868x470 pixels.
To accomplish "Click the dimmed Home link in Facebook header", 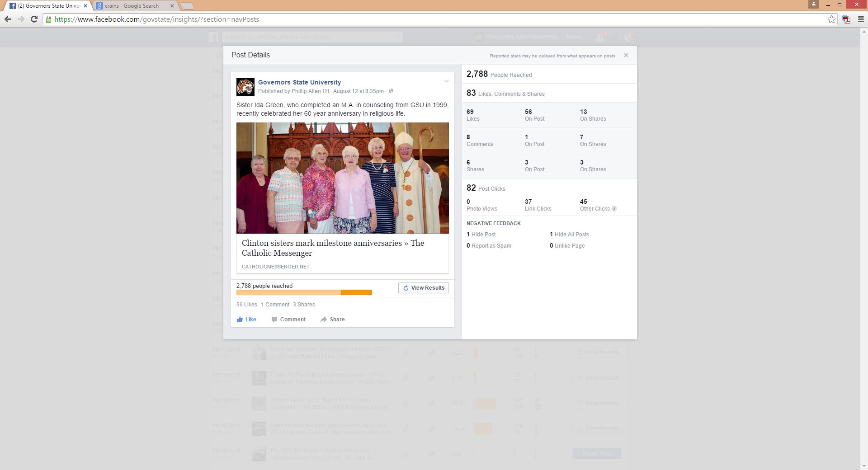I will (574, 37).
